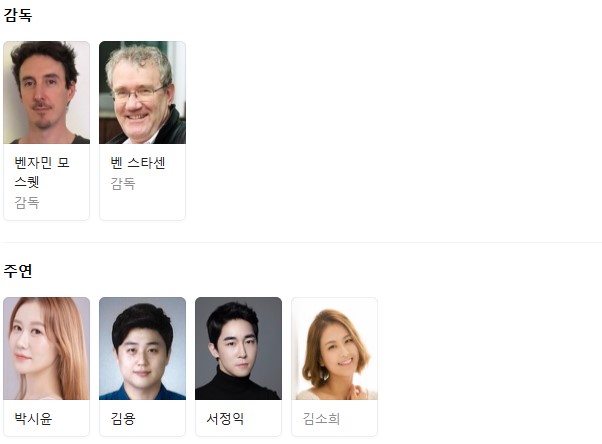The image size is (602, 444).
Task: Click empty space beside the 서정익 name
Action: click(262, 418)
